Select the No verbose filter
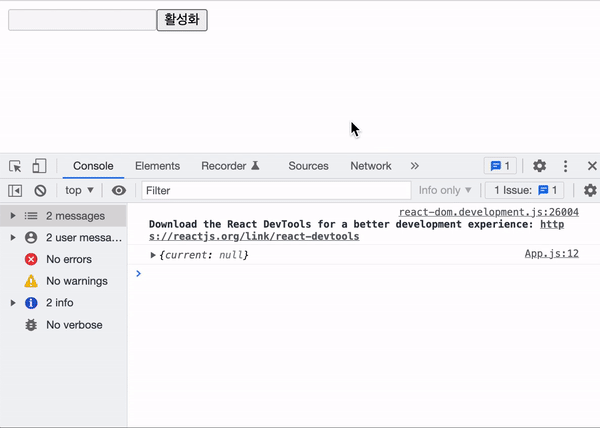The width and height of the screenshot is (600, 428). (64, 325)
